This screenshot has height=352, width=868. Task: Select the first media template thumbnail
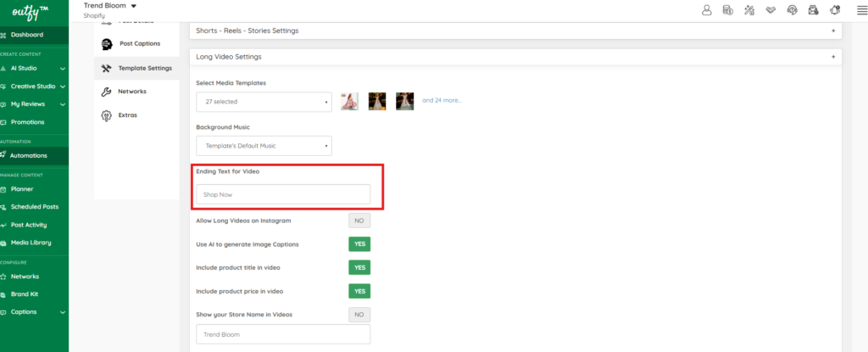click(349, 102)
